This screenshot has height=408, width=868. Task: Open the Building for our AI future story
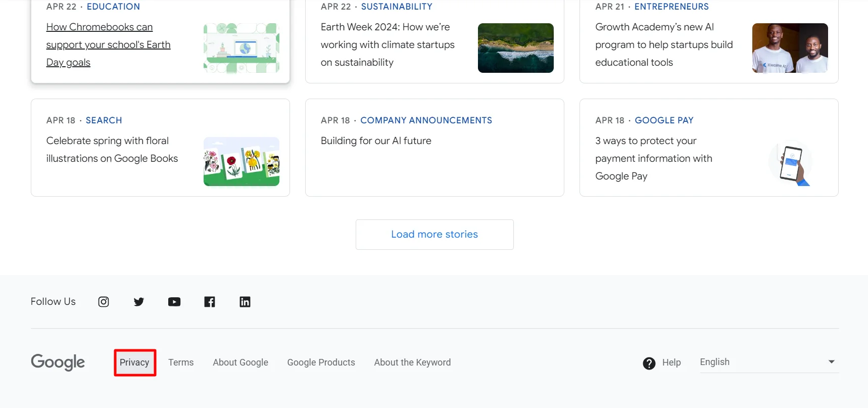tap(376, 141)
